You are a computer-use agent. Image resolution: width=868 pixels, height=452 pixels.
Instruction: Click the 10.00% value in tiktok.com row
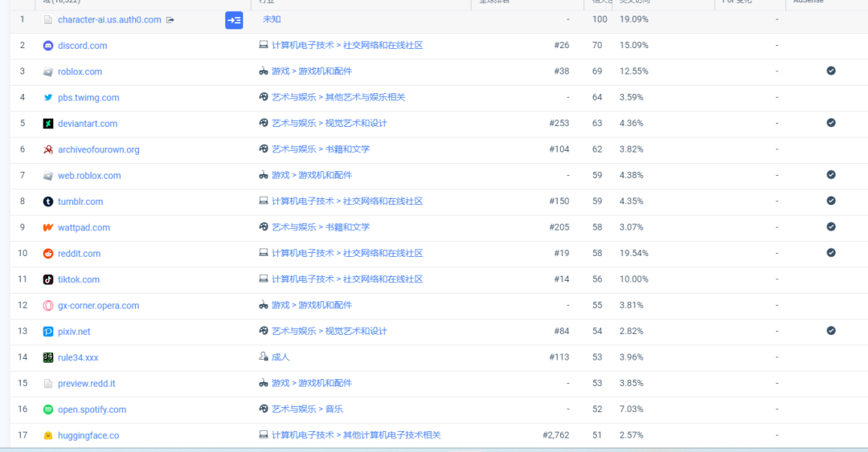[634, 279]
